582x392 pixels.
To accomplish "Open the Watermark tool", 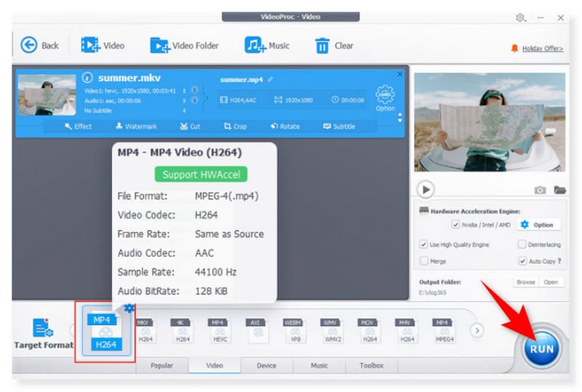I will click(136, 127).
